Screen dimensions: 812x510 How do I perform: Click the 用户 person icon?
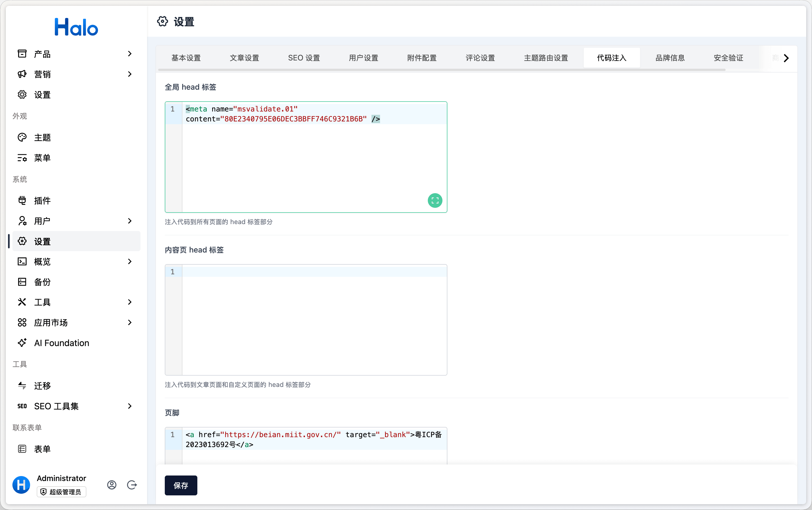[x=22, y=221]
